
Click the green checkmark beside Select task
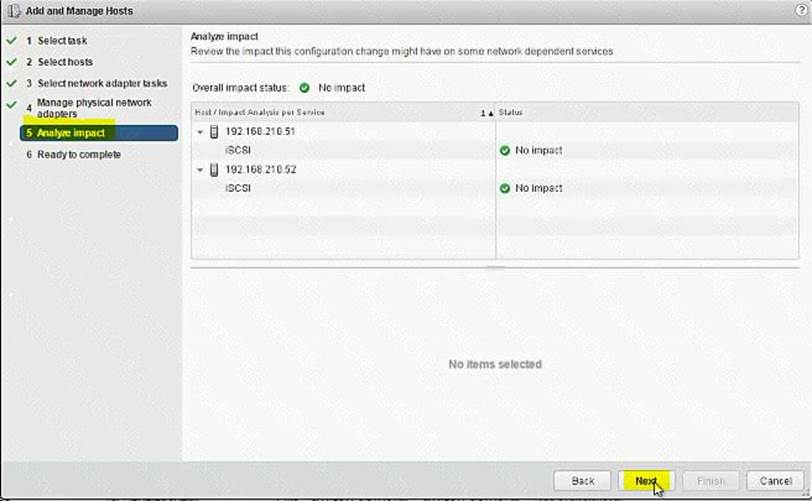tap(11, 41)
